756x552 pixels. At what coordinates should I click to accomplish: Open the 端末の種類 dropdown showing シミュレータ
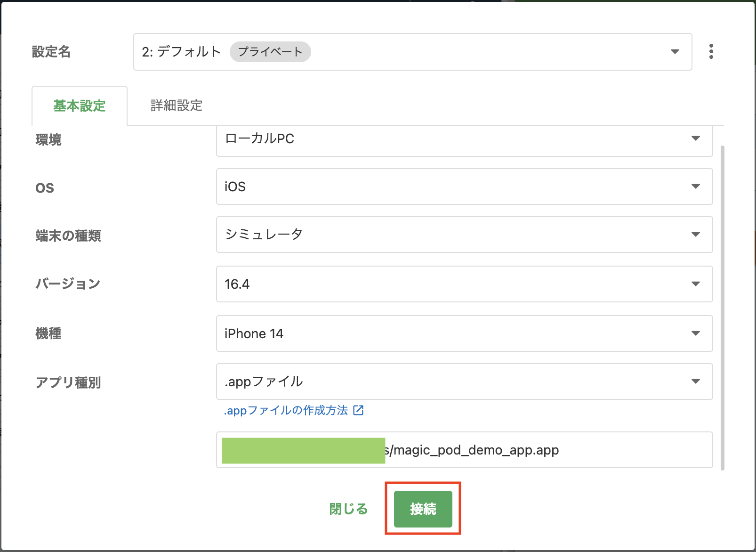464,235
